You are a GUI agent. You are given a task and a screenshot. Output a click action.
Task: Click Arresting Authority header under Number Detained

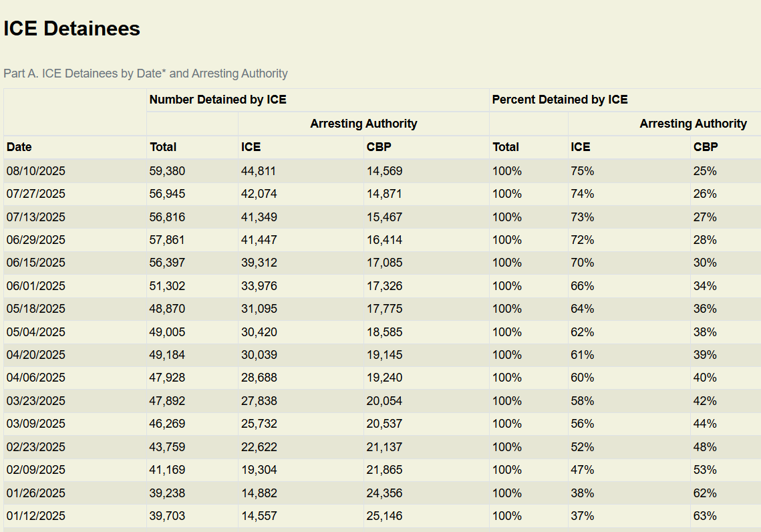363,124
